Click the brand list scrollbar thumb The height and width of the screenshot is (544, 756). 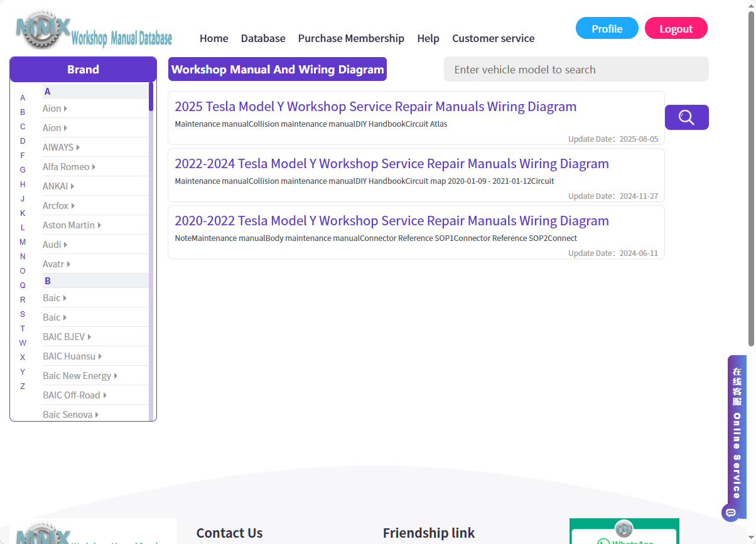pyautogui.click(x=151, y=97)
